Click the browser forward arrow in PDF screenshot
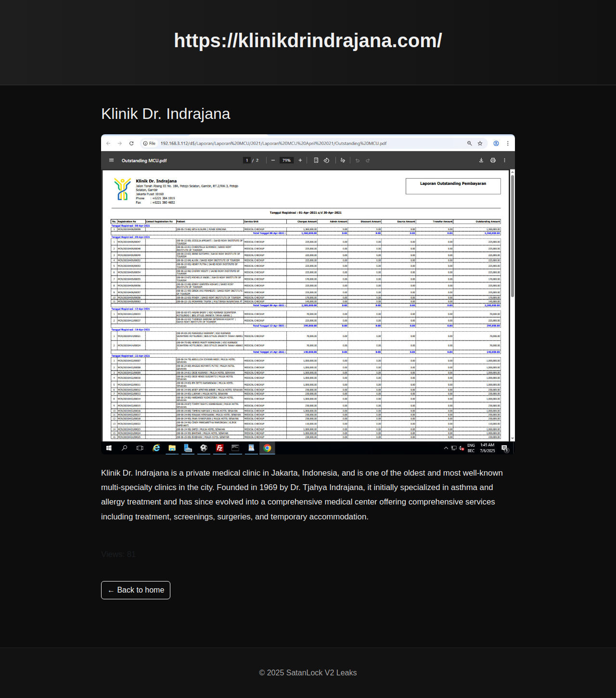Image resolution: width=616 pixels, height=698 pixels. click(120, 143)
